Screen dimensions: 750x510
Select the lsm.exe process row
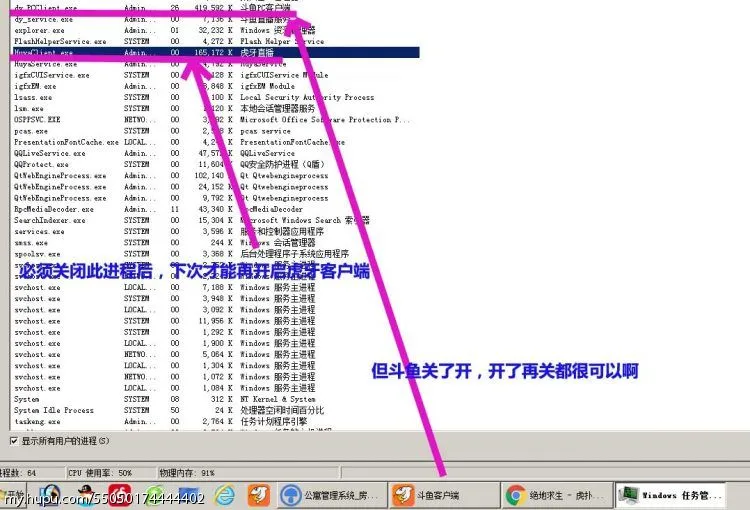(215, 109)
